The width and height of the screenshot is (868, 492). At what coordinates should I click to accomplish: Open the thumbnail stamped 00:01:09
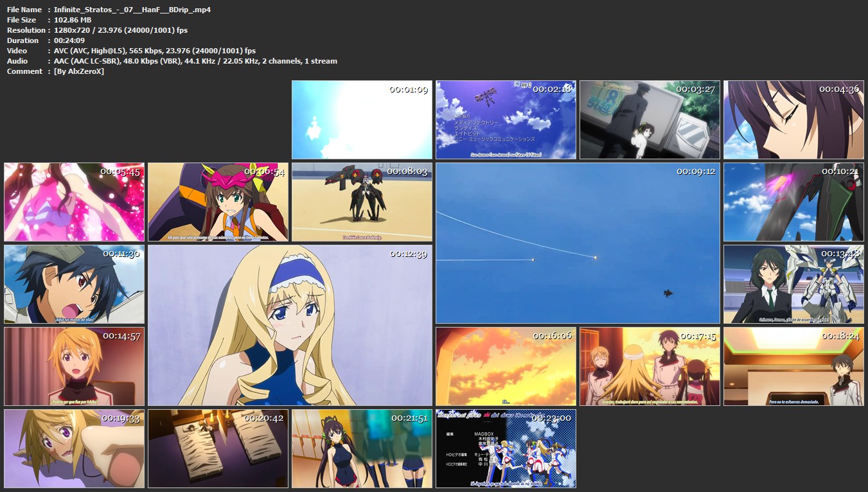pos(362,119)
